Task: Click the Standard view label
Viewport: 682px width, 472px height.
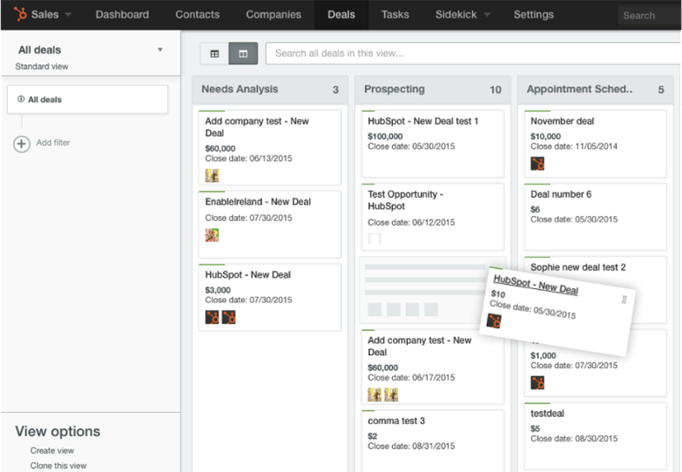Action: 42,67
